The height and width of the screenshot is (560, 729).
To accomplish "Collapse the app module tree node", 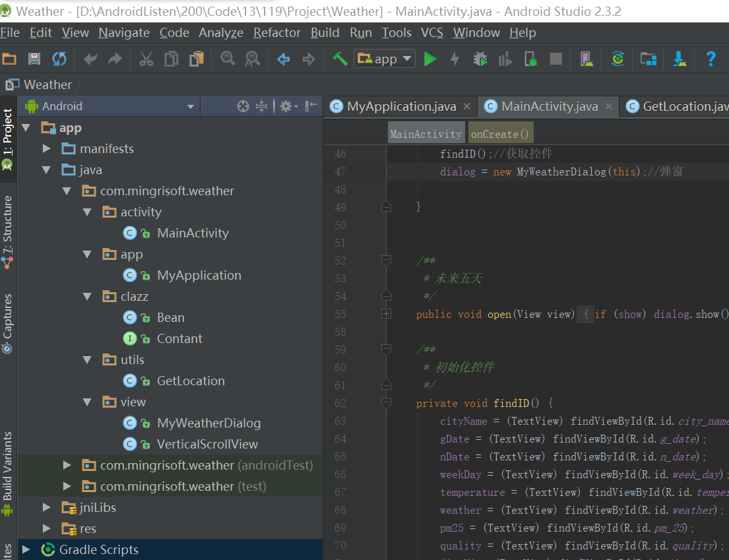I will (26, 128).
